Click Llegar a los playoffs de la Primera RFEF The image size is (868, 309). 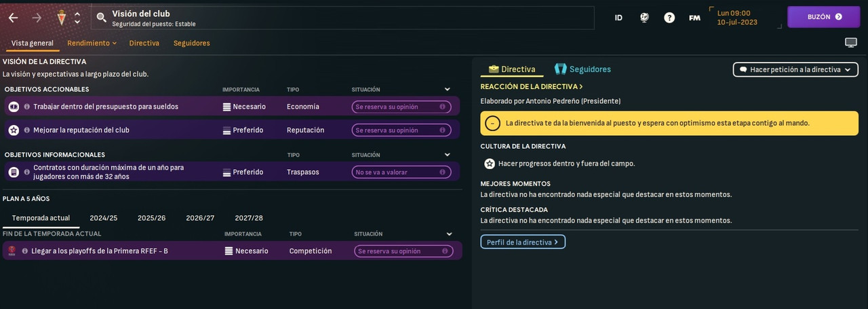click(x=100, y=251)
